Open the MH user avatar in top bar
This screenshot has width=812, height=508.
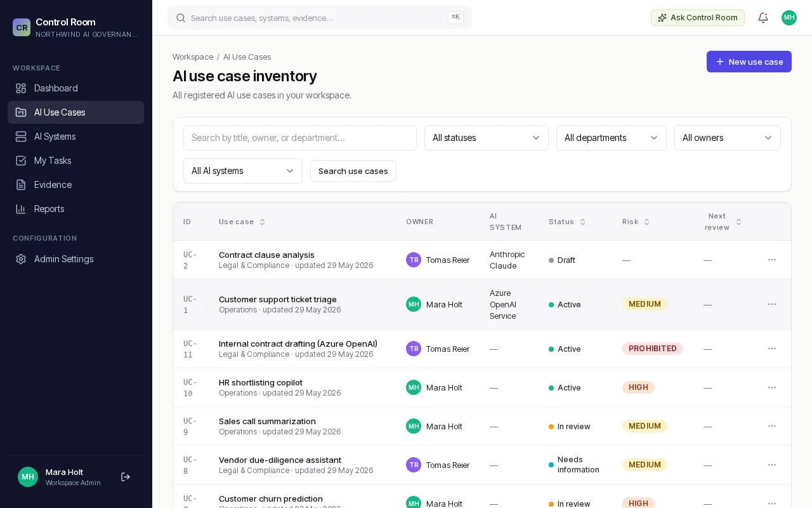tap(789, 18)
